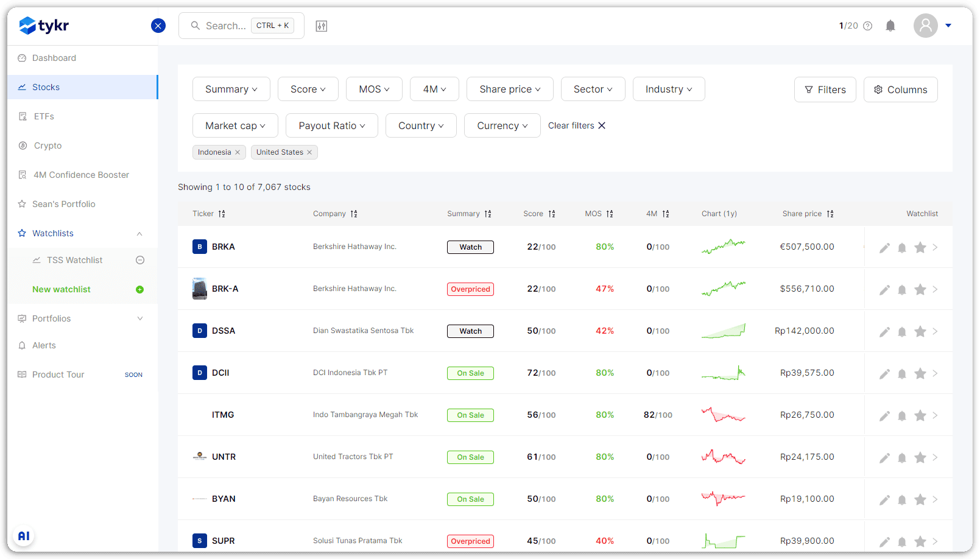980x559 pixels.
Task: Open the AI assistant button
Action: (x=24, y=536)
